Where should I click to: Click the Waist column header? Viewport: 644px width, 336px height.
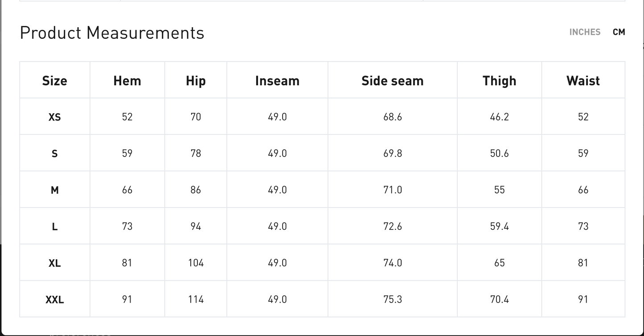pyautogui.click(x=583, y=81)
